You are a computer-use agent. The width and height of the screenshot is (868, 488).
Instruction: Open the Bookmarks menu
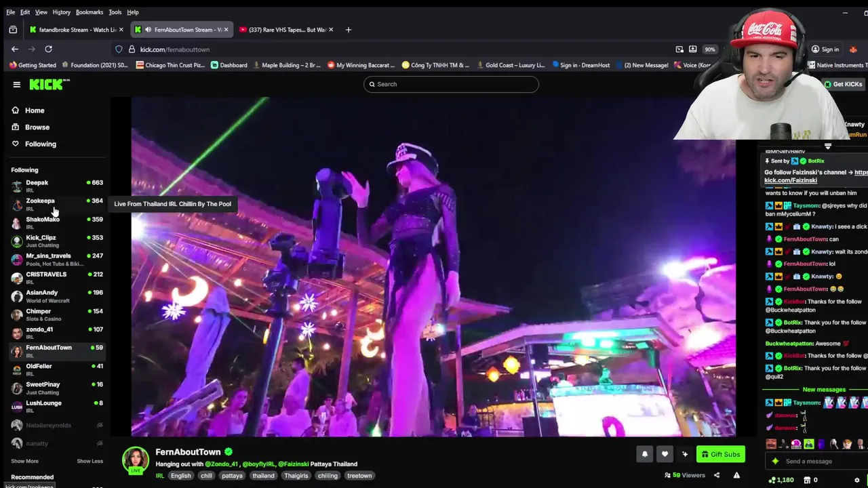coord(90,12)
